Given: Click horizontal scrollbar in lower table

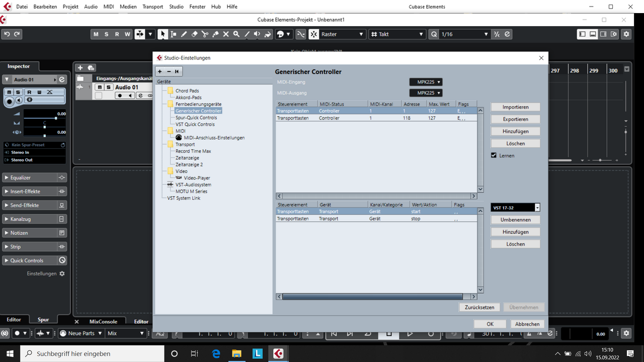Looking at the screenshot, I should (x=372, y=297).
